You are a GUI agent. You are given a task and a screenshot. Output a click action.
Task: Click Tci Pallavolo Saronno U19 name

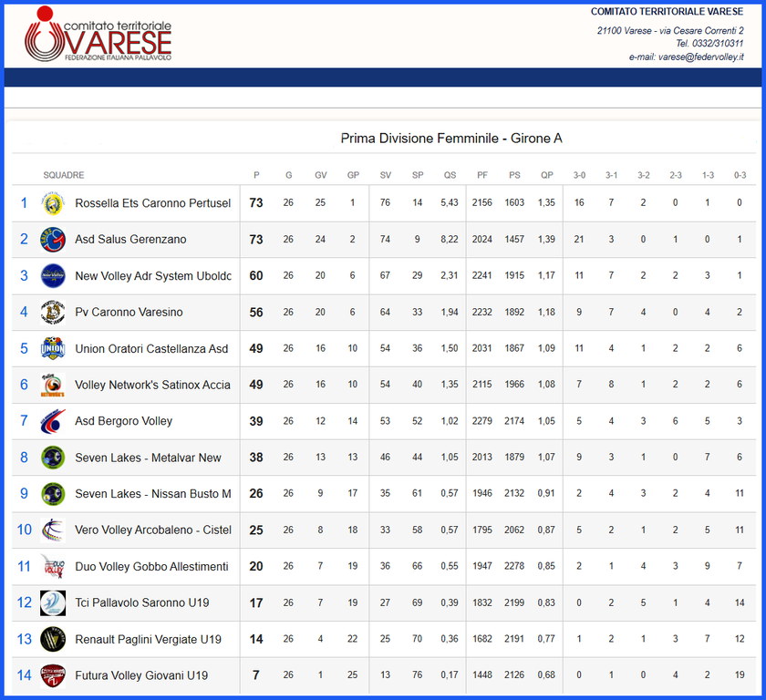coord(141,602)
